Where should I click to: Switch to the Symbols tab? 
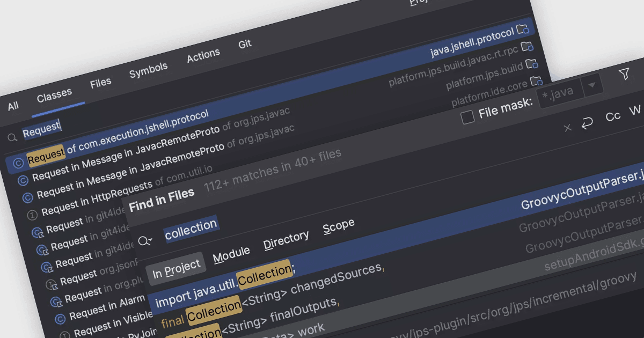[149, 70]
